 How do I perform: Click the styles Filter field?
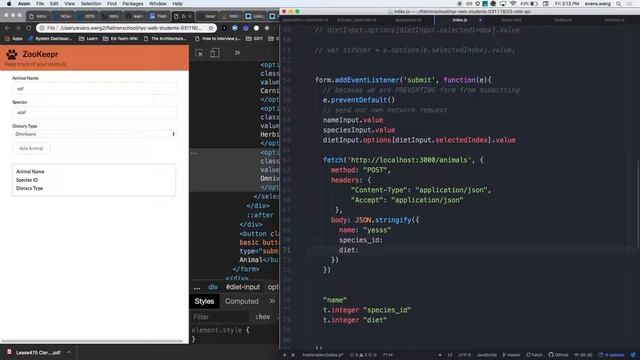pos(220,317)
